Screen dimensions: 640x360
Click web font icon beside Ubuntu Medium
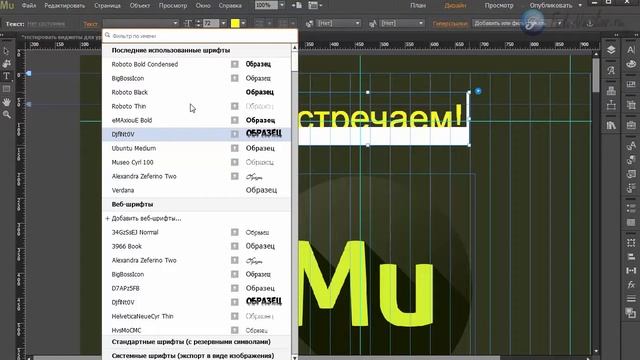coord(234,148)
